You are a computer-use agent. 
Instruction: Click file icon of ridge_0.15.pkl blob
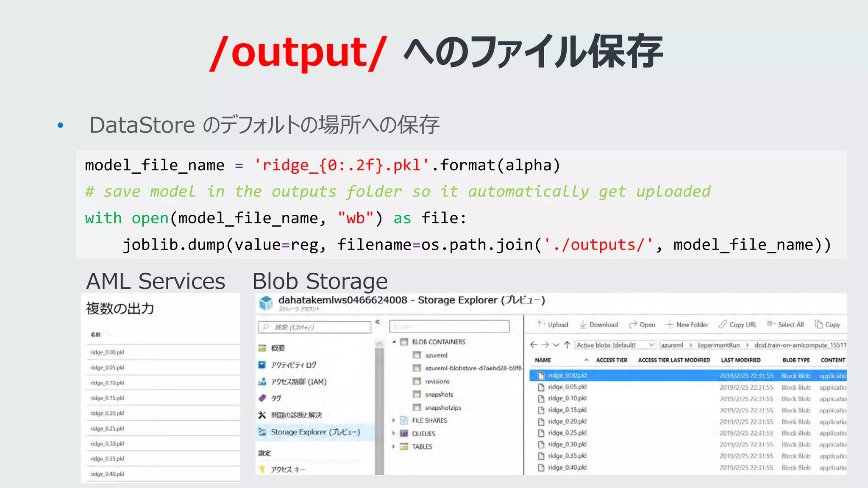tap(541, 410)
